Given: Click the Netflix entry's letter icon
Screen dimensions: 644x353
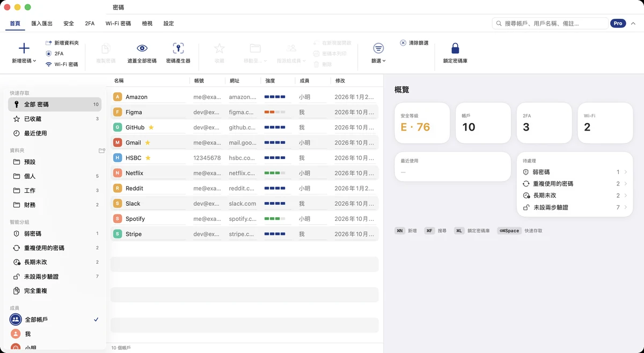Looking at the screenshot, I should point(118,173).
